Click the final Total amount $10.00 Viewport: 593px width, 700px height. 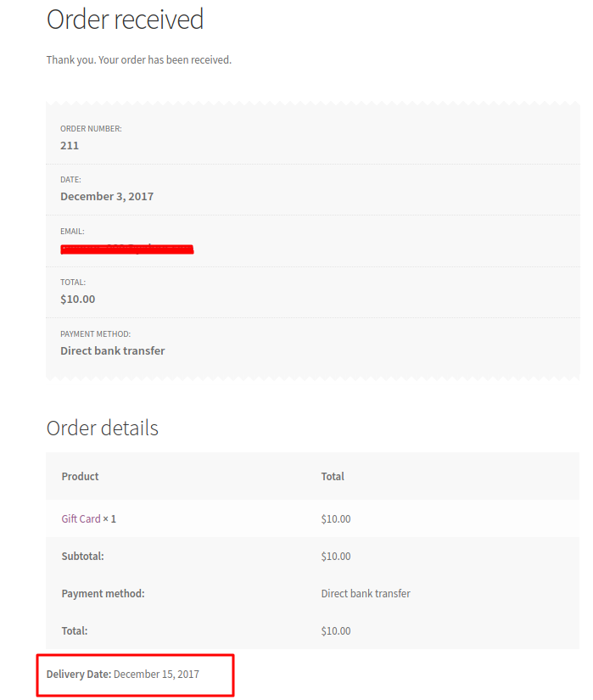pyautogui.click(x=336, y=630)
